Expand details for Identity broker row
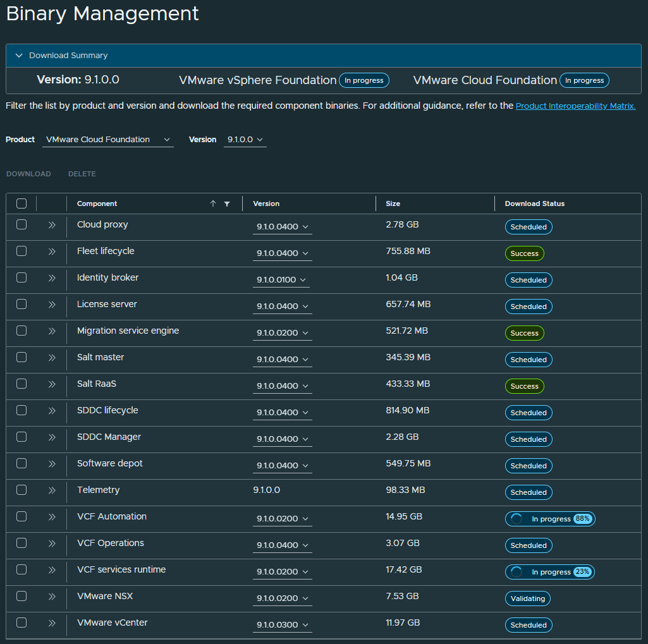 pos(52,278)
